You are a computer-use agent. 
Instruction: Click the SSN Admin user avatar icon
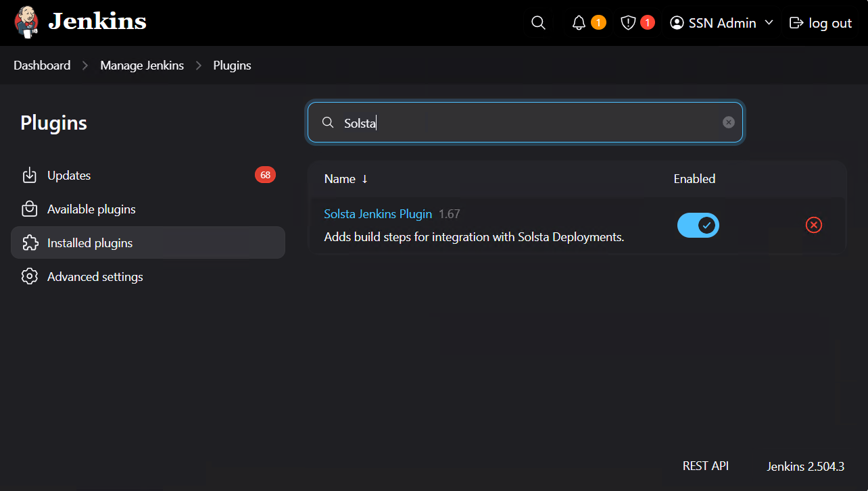(677, 23)
